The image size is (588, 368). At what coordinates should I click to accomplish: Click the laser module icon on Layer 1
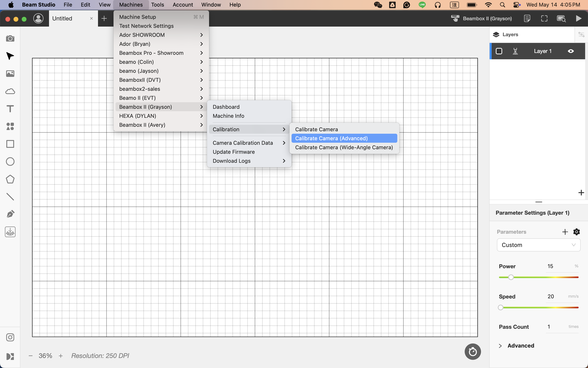(515, 51)
